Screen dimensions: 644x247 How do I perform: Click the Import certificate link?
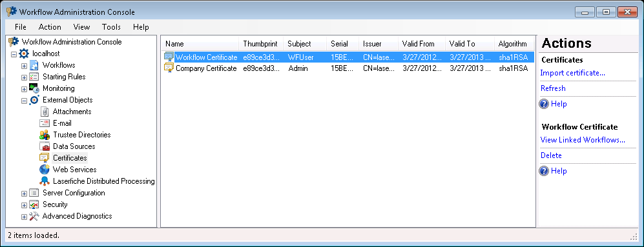click(x=572, y=73)
